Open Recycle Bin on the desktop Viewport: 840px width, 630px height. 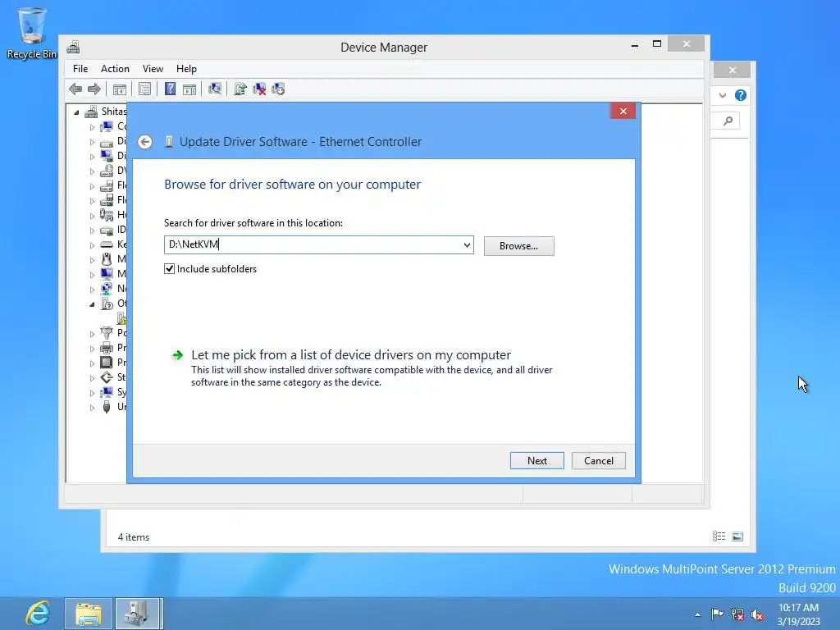click(x=32, y=33)
